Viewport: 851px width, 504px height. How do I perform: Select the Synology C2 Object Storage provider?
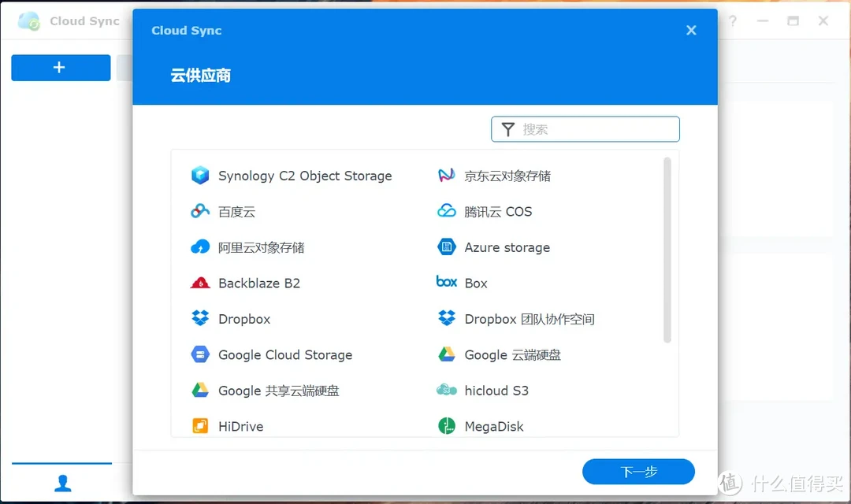[305, 176]
